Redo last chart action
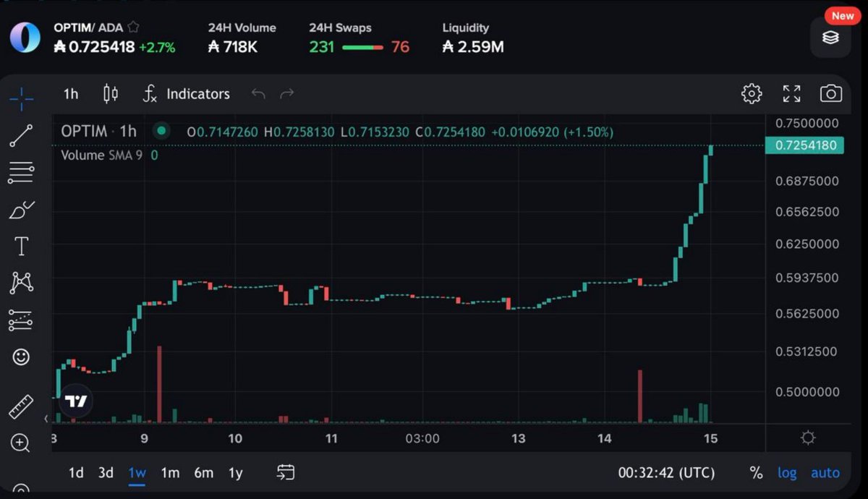 click(287, 93)
